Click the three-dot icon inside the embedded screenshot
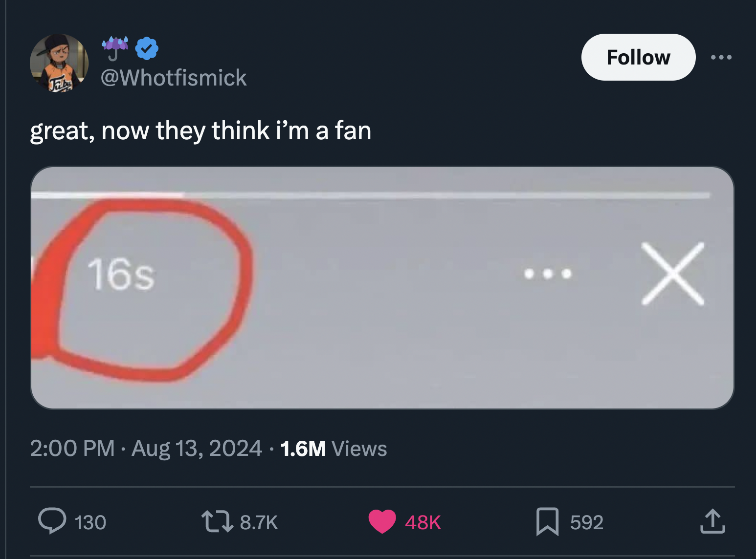This screenshot has width=756, height=559. [x=548, y=274]
